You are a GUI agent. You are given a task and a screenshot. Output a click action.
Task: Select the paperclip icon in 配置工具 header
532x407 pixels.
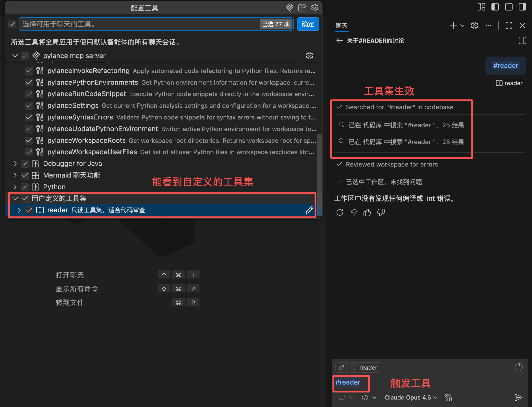290,7
